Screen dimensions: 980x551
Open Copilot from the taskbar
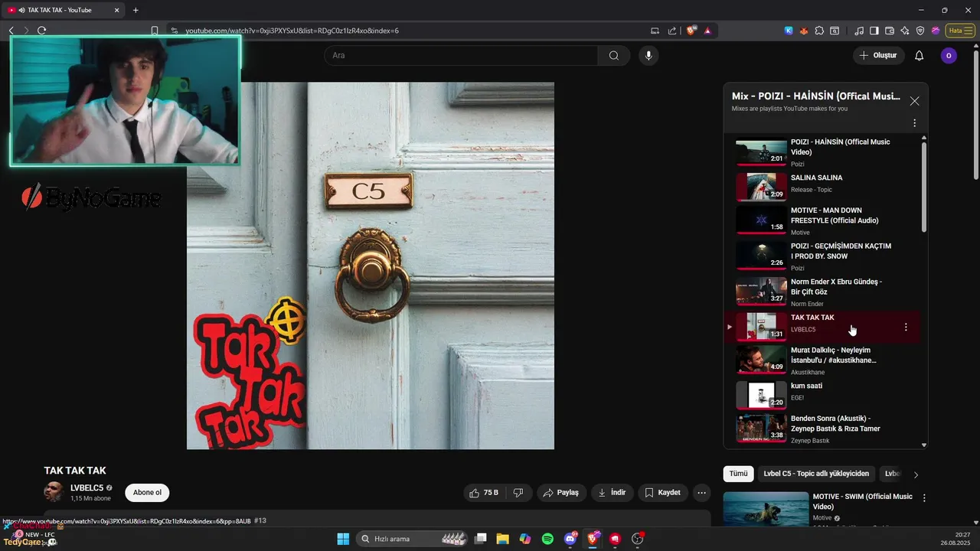point(525,539)
